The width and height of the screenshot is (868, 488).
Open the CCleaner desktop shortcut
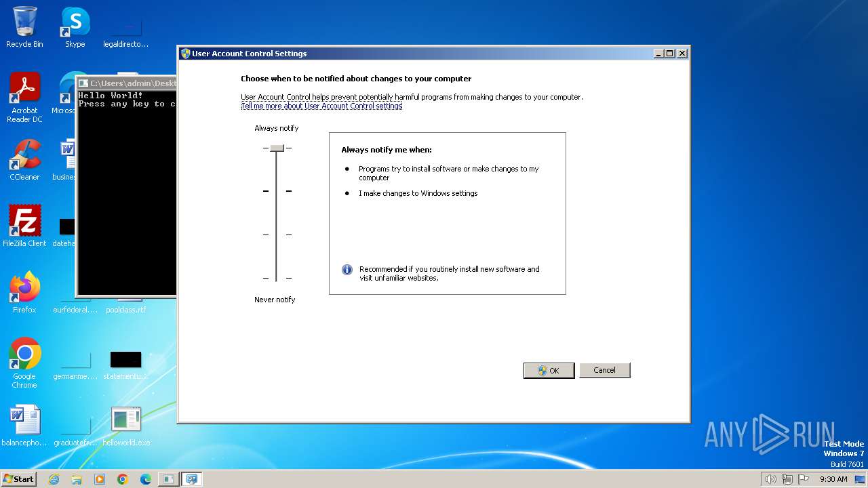24,159
